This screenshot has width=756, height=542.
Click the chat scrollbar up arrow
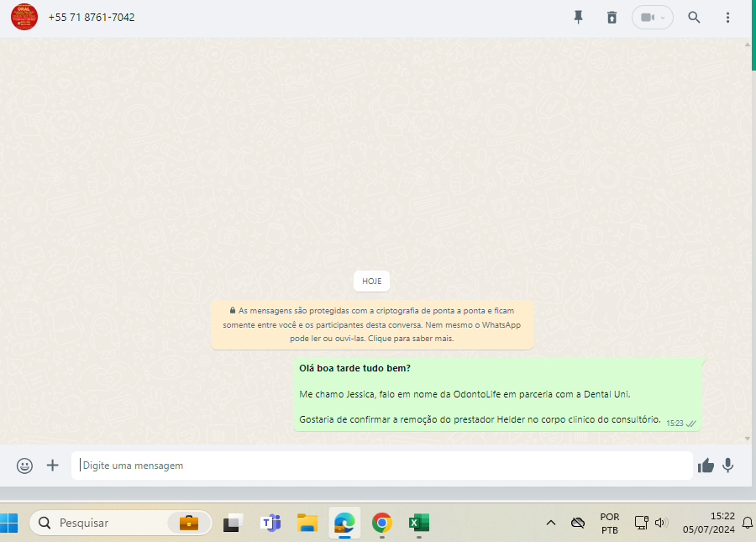(748, 45)
